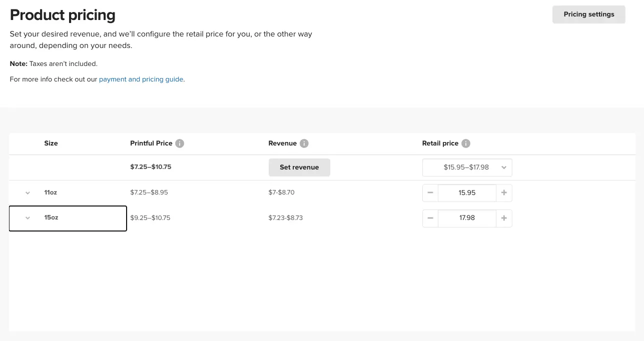
Task: Focus the 15oz retail price field 17.98
Action: [467, 218]
